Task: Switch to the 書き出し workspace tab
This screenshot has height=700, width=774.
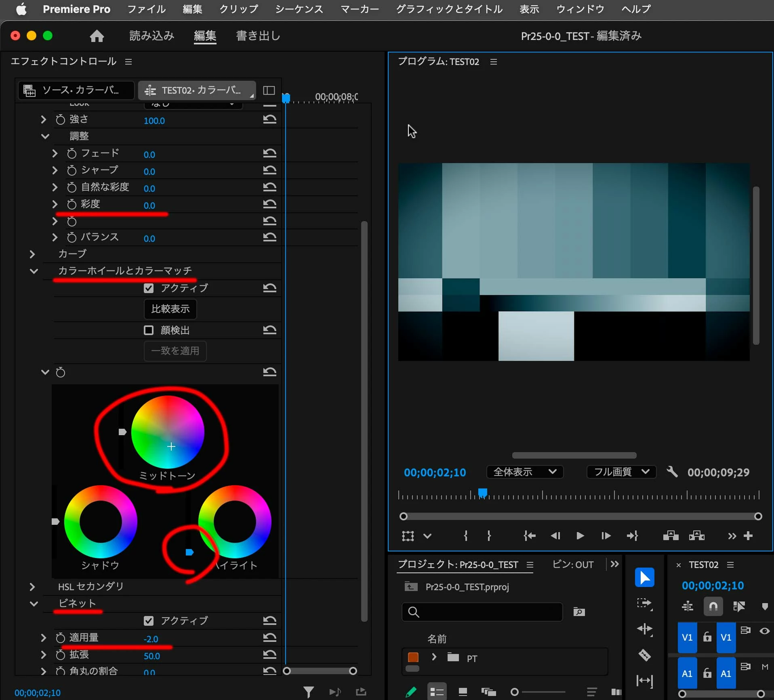Action: [x=258, y=36]
